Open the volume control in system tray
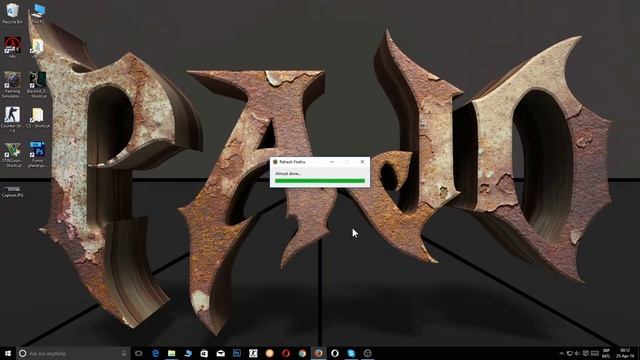Image resolution: width=640 pixels, height=360 pixels. [577, 353]
